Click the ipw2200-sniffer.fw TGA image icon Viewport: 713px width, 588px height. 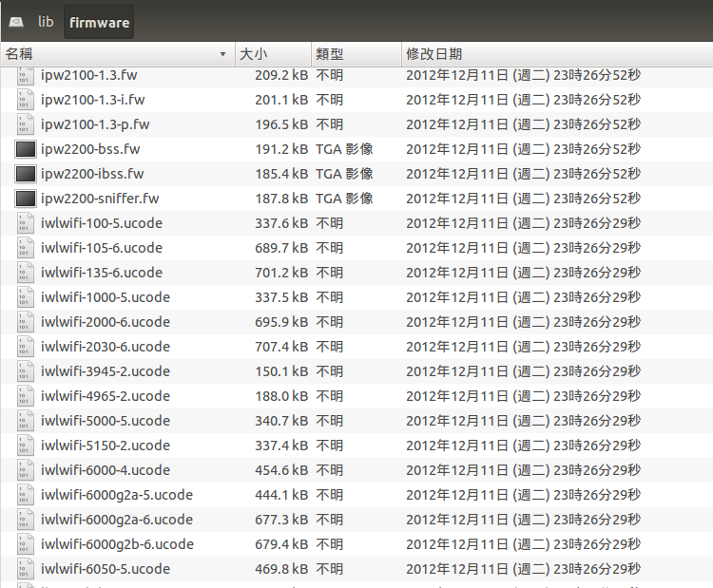point(25,199)
